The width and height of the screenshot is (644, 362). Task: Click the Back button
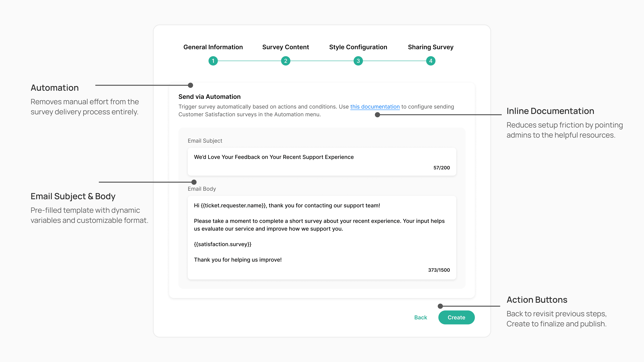(x=421, y=318)
